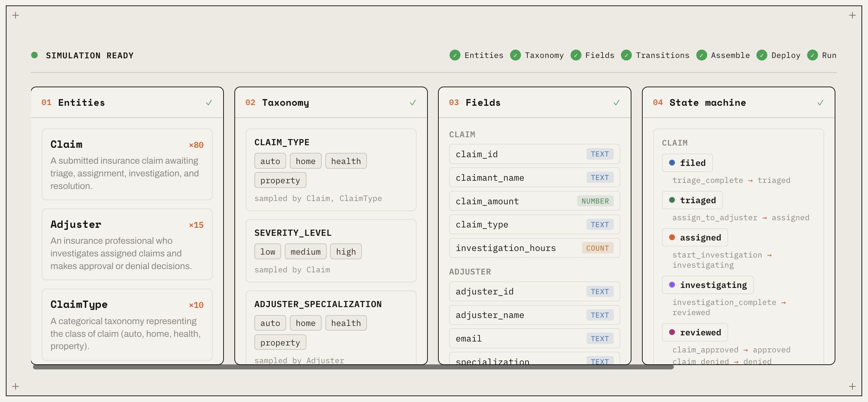Click the ×15 count on Adjuster
Viewport: 868px width, 402px height.
click(x=196, y=225)
